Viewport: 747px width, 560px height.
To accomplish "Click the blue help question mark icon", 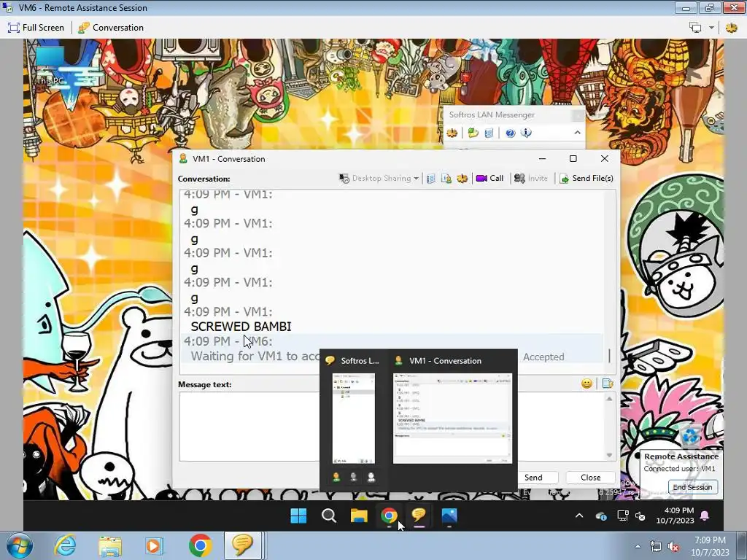I will coord(510,133).
